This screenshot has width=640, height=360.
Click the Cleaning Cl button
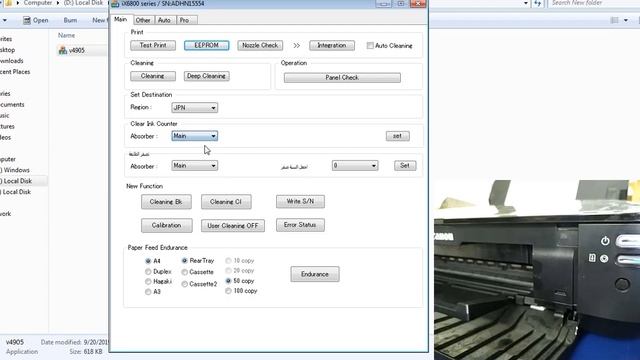point(226,202)
